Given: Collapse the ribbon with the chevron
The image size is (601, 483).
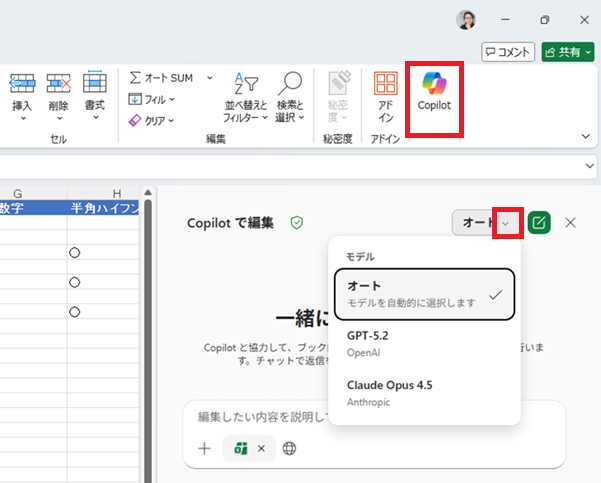Looking at the screenshot, I should 585,136.
